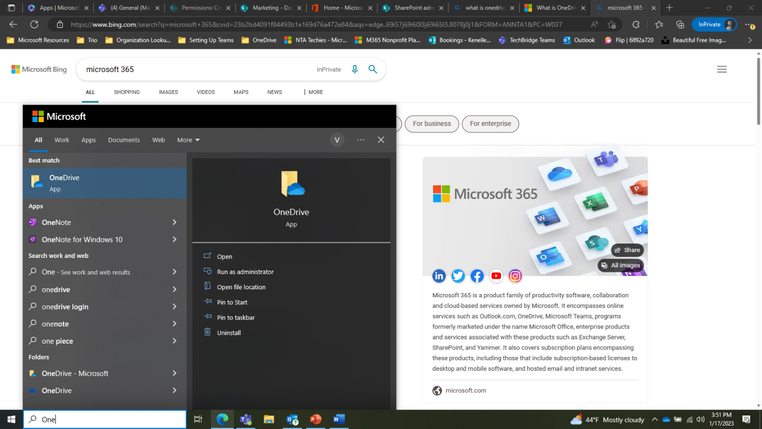The image size is (762, 429).
Task: Click Share button on Microsoft 365 image
Action: point(627,250)
